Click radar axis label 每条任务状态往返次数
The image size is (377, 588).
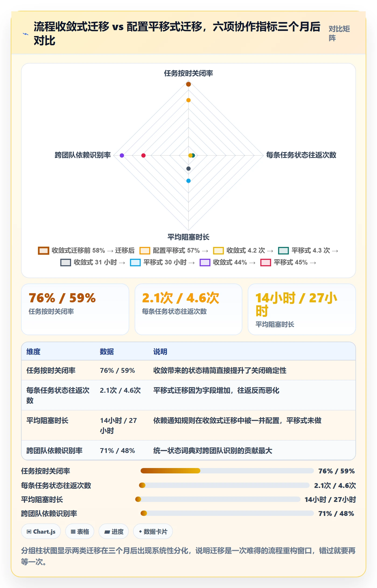301,155
